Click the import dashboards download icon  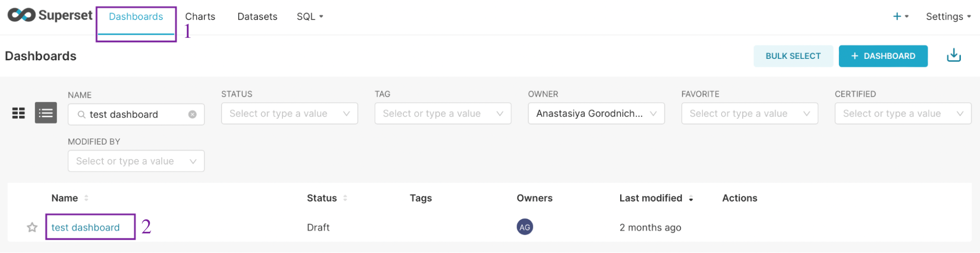click(954, 55)
